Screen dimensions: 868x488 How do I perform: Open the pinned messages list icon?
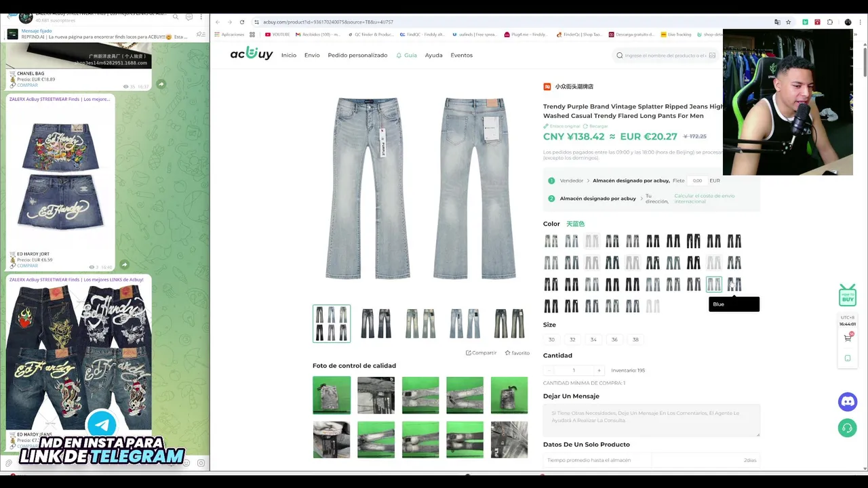coord(200,34)
